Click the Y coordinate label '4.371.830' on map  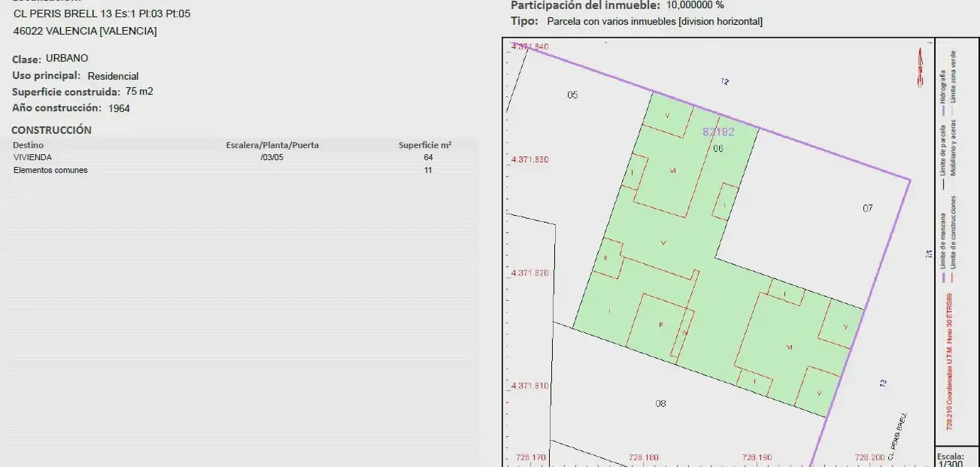[530, 159]
